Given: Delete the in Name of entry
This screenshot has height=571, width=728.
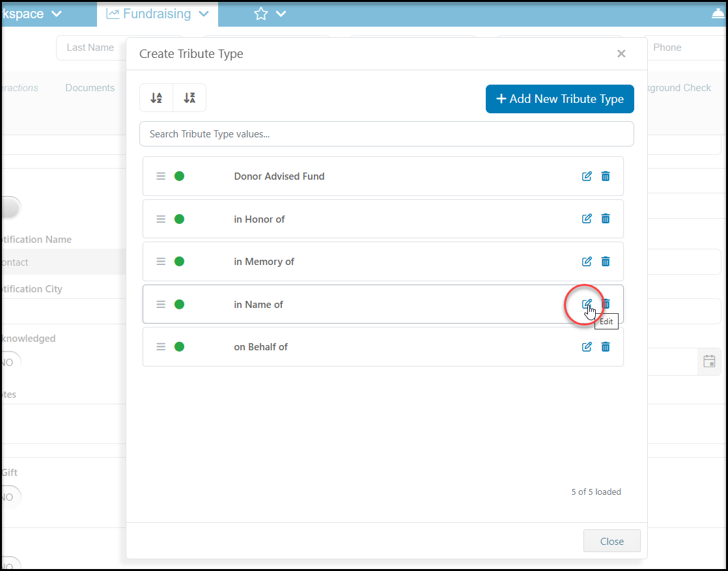Looking at the screenshot, I should click(606, 304).
